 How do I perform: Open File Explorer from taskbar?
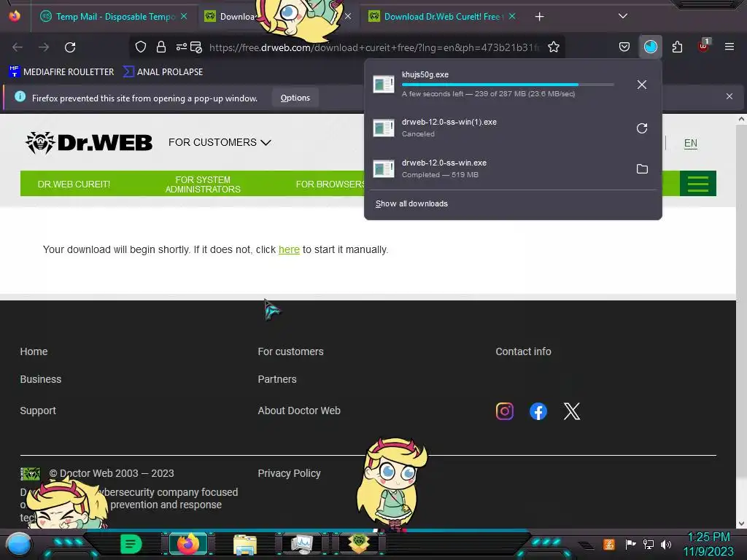pos(245,544)
